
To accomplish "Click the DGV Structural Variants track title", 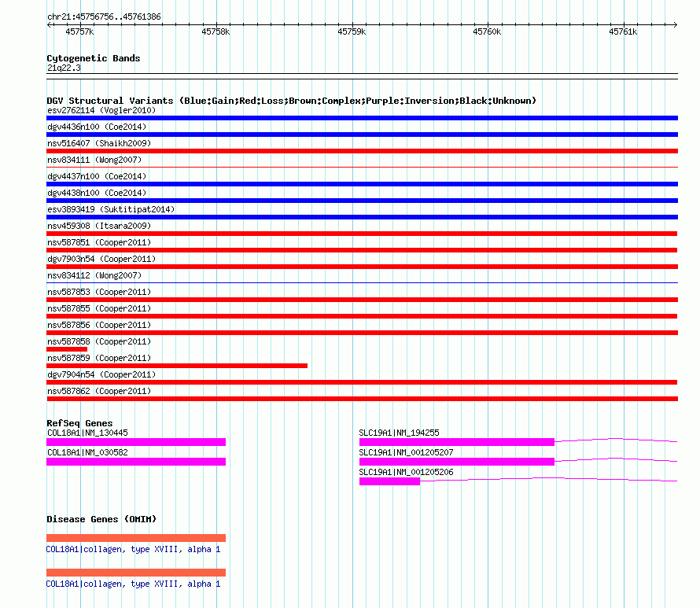I will 291,101.
